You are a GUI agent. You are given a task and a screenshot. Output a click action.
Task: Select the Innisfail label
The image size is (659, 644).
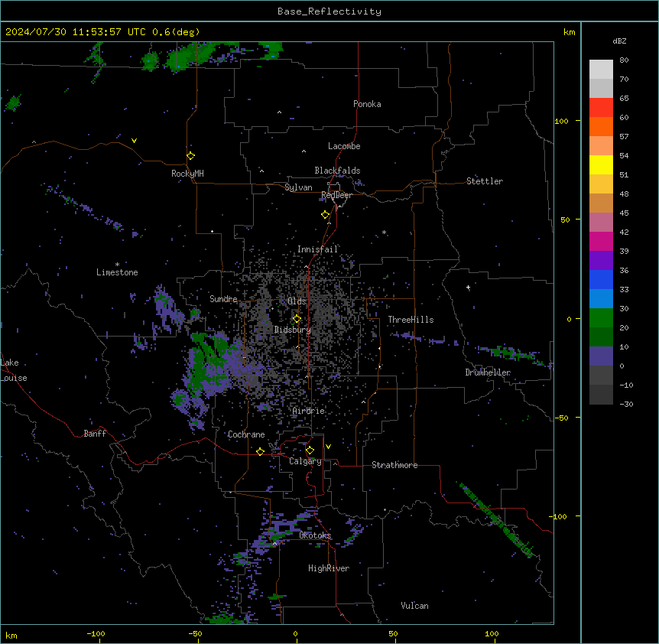[x=317, y=249]
